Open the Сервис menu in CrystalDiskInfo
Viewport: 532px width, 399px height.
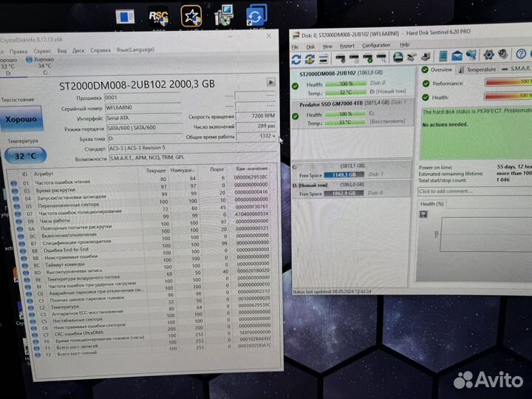[42, 51]
